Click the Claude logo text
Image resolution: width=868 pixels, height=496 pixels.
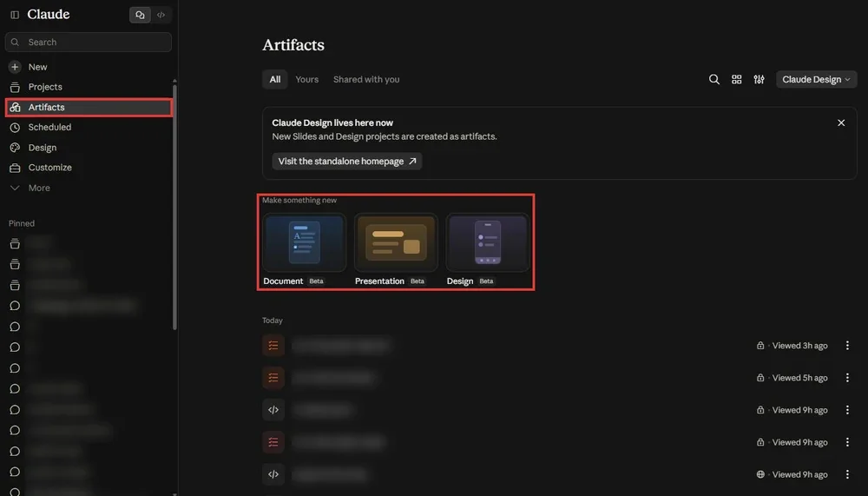pos(49,15)
